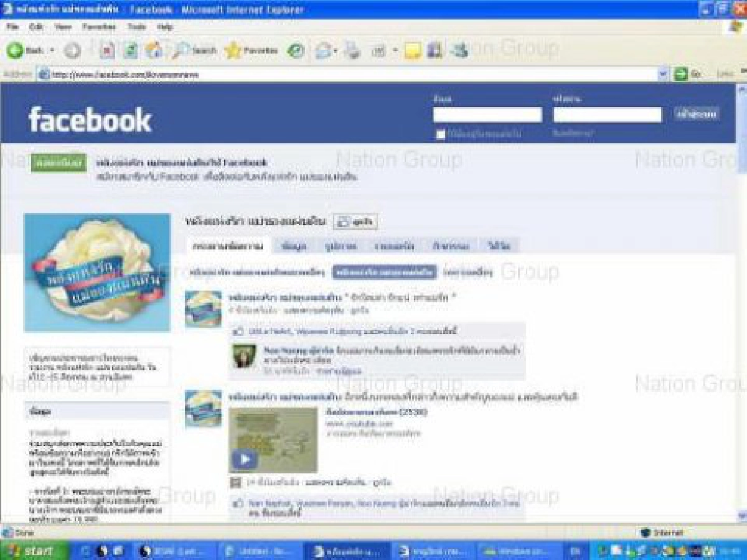
Task: Open the Search toolbar button
Action: pos(195,51)
